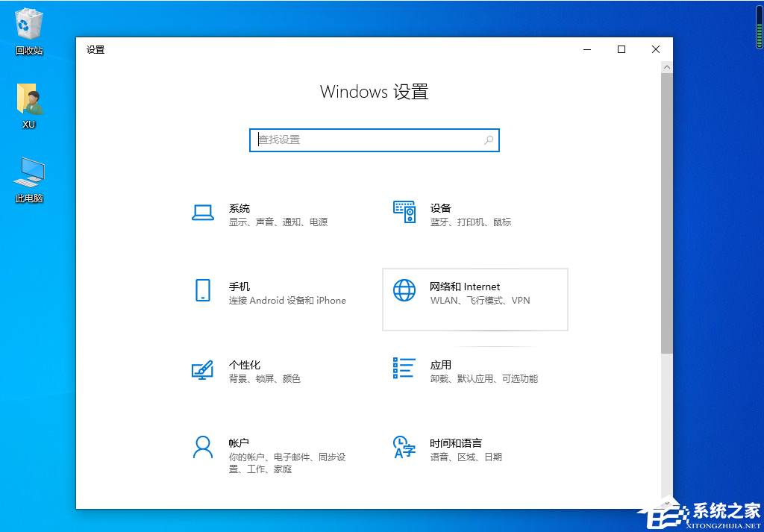Minimize the 设置 window

pos(587,49)
